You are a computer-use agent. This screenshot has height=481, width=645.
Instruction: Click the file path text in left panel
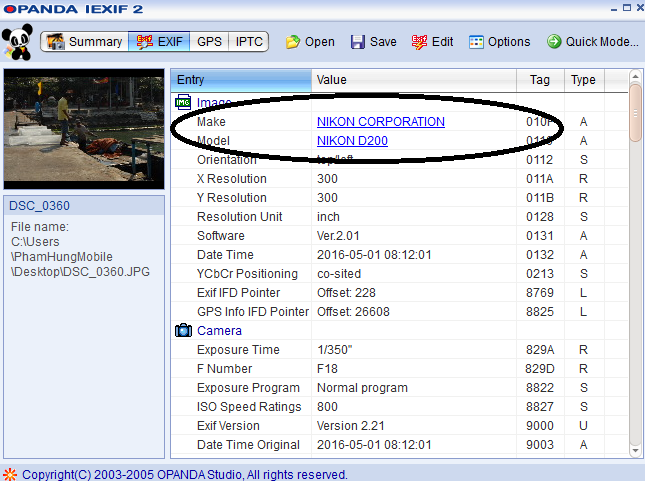coord(80,249)
